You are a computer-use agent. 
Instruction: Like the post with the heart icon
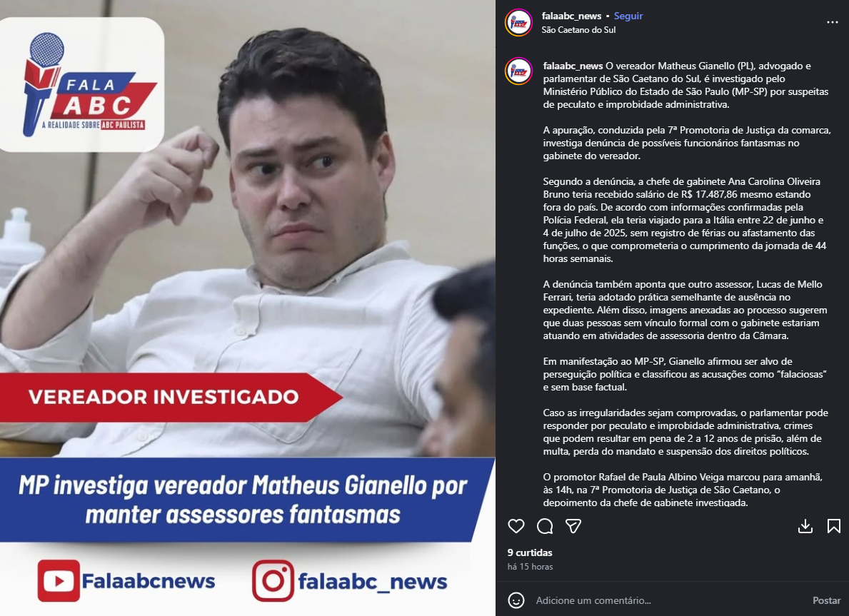(x=516, y=525)
